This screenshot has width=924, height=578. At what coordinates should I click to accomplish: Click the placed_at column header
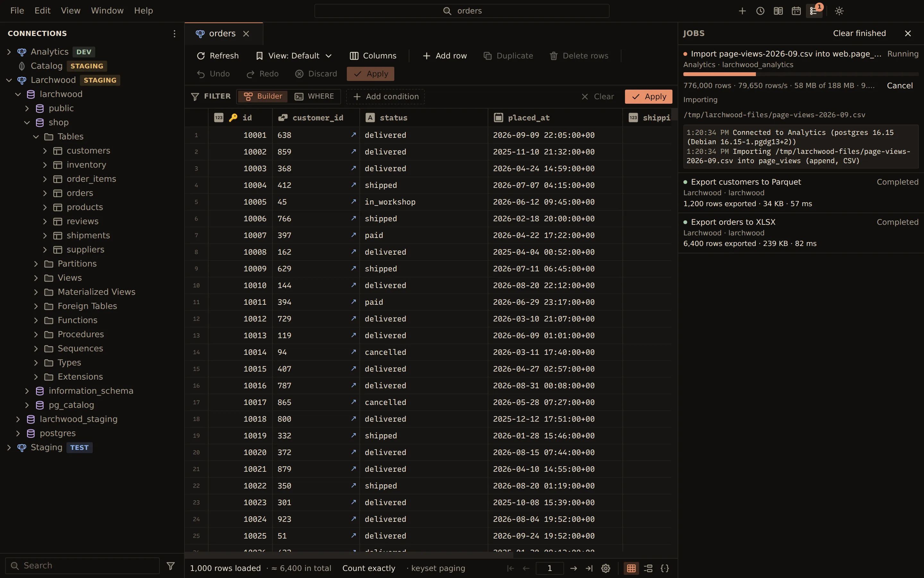555,118
